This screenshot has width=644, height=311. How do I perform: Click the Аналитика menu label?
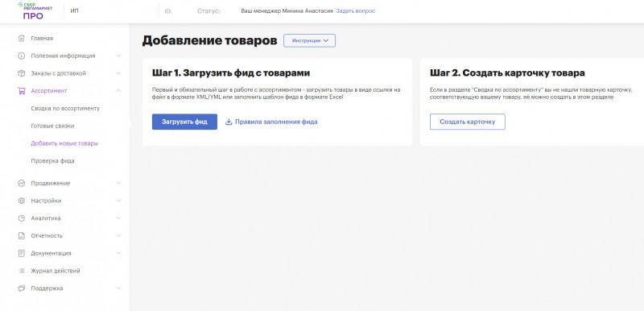[46, 218]
